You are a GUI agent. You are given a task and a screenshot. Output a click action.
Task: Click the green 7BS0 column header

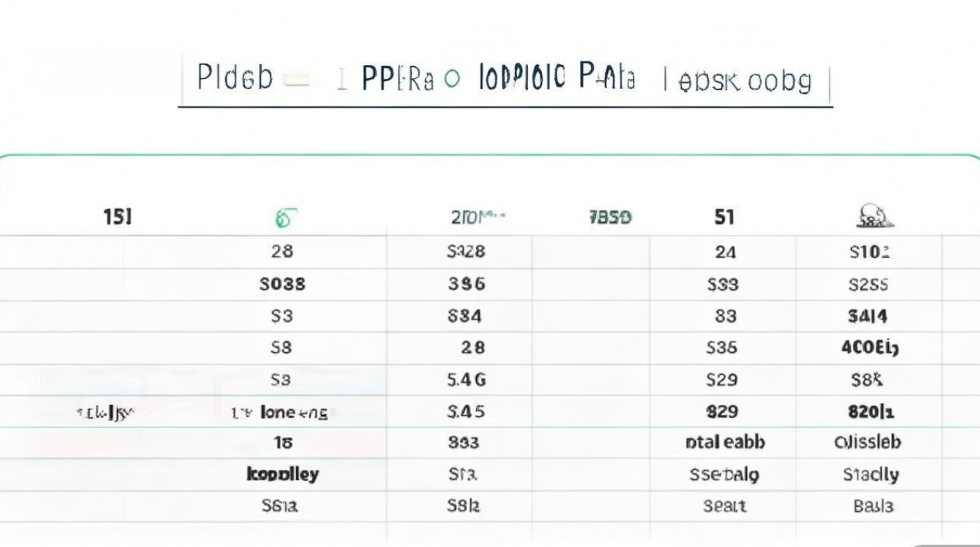pos(610,217)
